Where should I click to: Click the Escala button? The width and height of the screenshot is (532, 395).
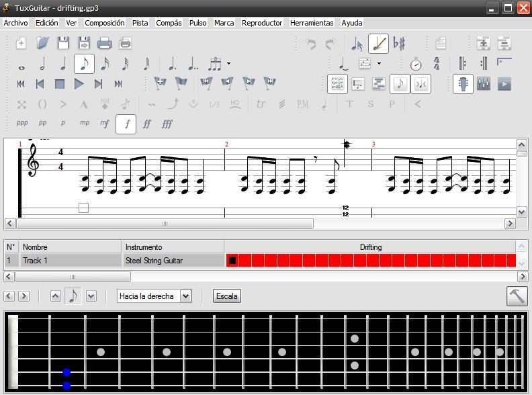tap(226, 296)
